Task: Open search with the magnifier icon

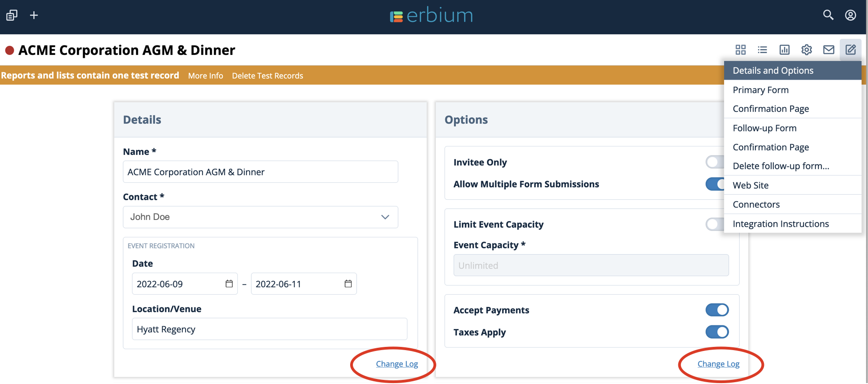Action: pos(828,15)
